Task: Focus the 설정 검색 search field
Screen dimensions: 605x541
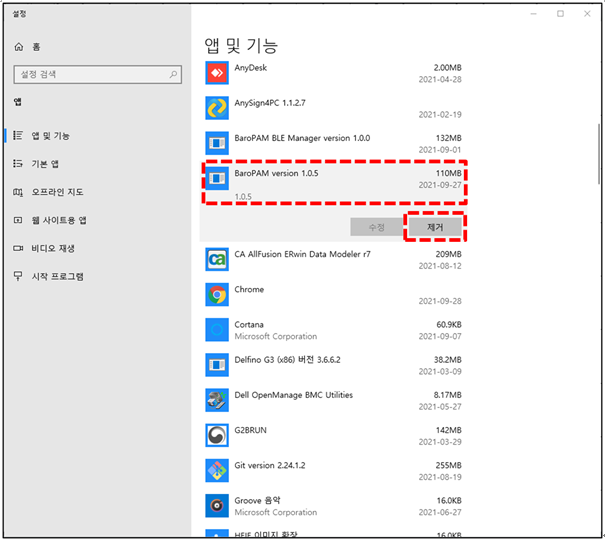Action: pyautogui.click(x=98, y=74)
